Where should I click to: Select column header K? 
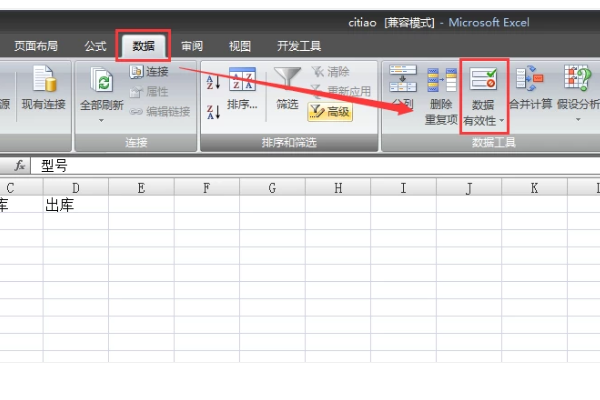click(534, 188)
